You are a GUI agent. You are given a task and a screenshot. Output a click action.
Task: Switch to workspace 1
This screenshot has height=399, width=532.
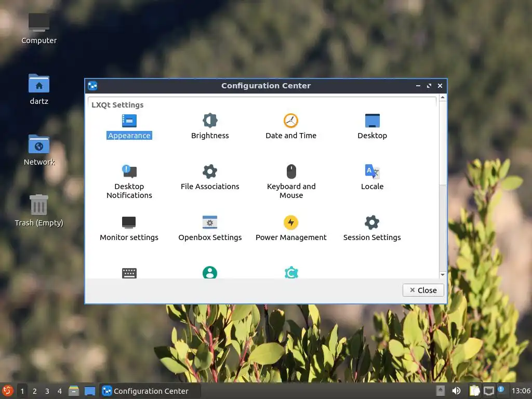[x=22, y=391]
